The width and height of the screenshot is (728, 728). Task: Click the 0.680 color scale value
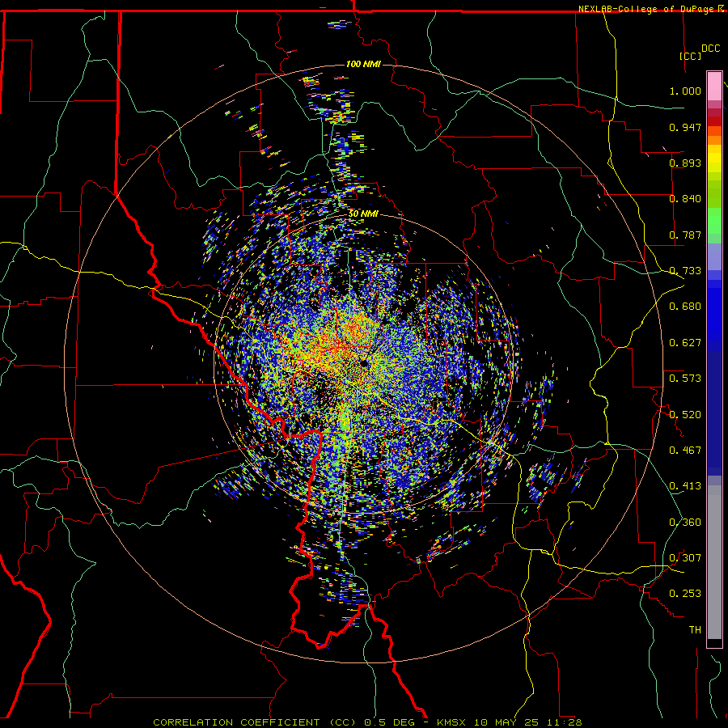click(x=685, y=307)
